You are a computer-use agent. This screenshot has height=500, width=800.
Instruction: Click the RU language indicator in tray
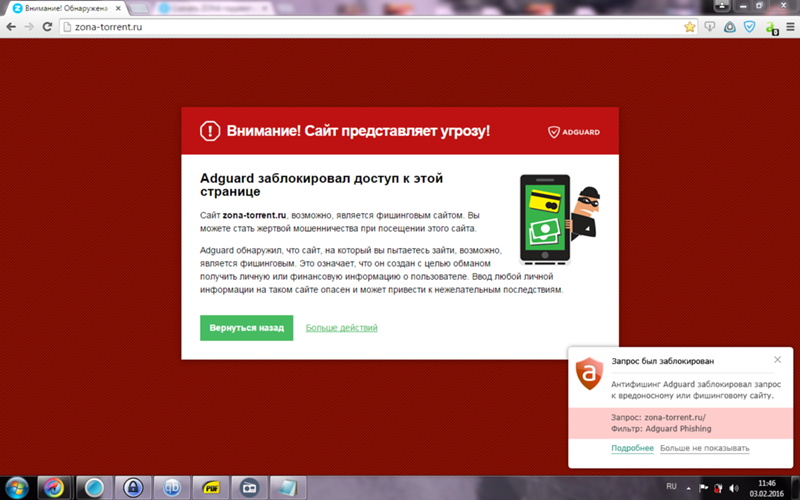coord(671,486)
